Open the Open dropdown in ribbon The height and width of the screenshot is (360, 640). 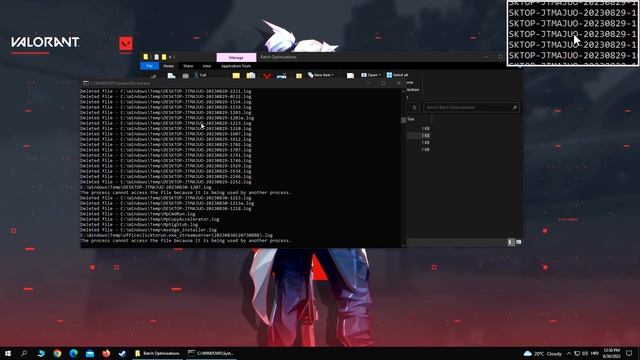[371, 75]
